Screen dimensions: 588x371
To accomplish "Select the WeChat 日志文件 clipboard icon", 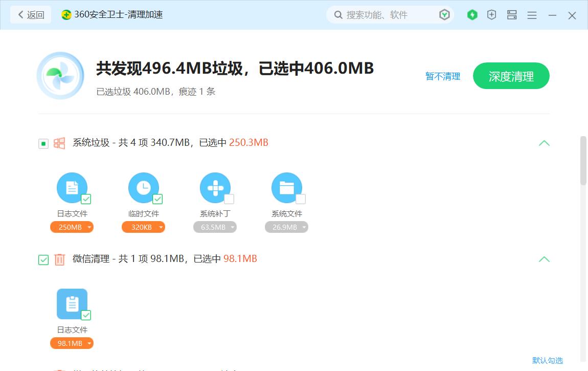I will (72, 303).
